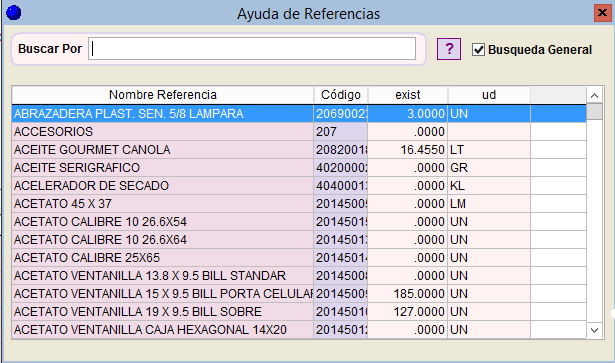Click the scrollbar up arrow
The image size is (615, 363).
594,95
